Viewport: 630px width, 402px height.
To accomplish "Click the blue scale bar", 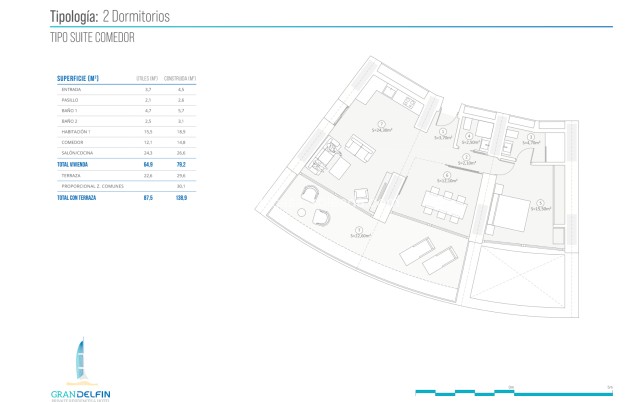I will point(514,392).
